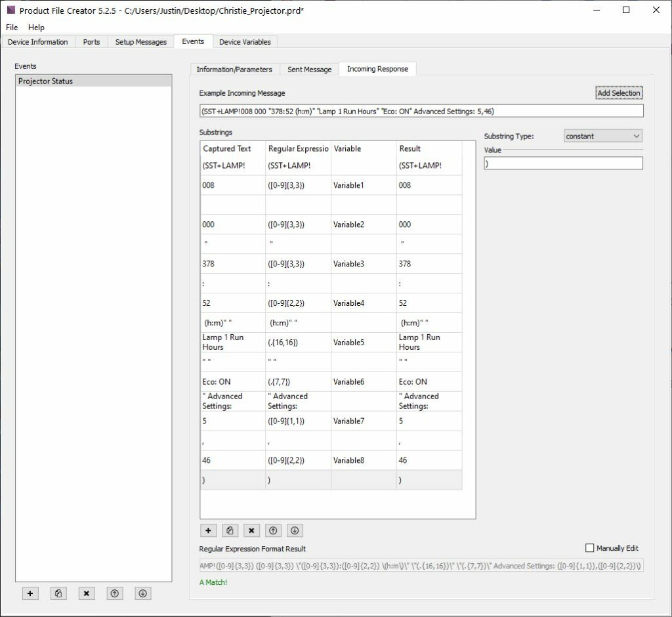Duplicate the Projector Status event

58,593
